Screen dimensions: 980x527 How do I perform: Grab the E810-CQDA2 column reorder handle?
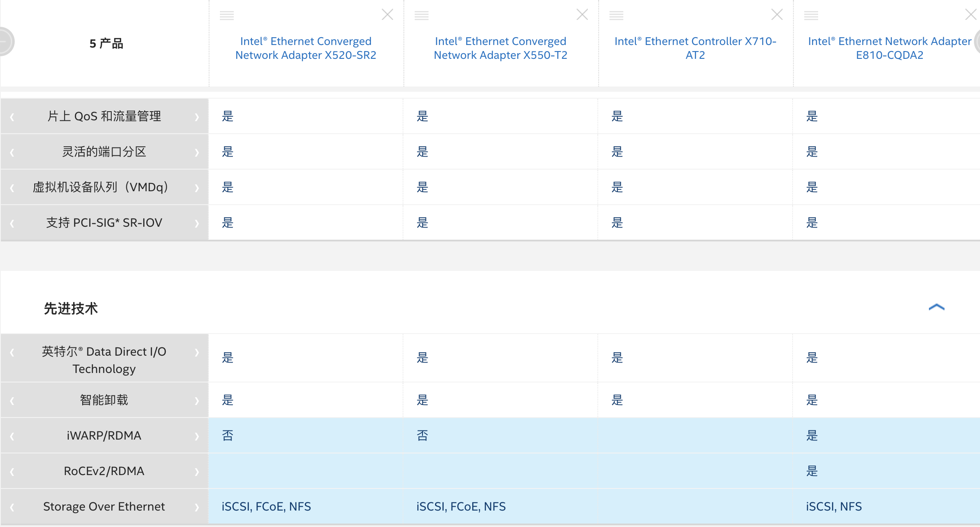(811, 16)
